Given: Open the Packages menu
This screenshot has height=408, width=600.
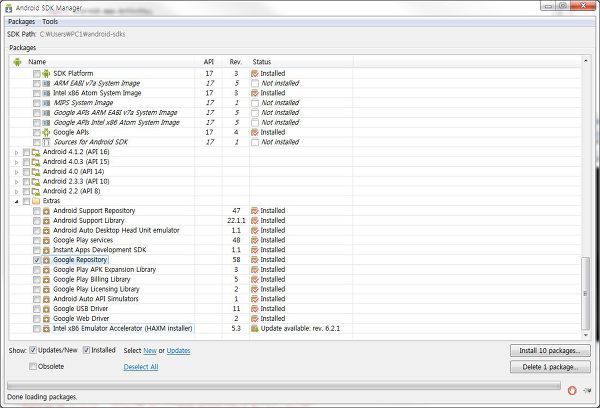Looking at the screenshot, I should point(21,21).
